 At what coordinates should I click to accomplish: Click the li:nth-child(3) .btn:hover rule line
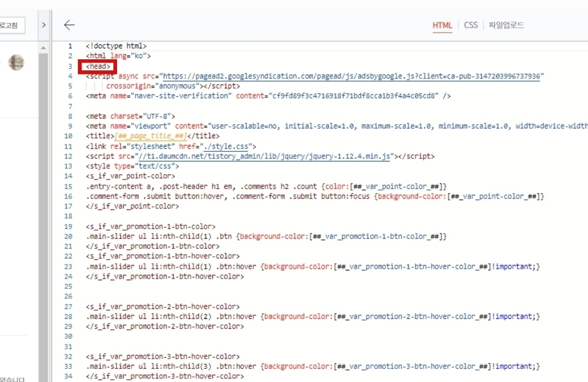(313, 366)
